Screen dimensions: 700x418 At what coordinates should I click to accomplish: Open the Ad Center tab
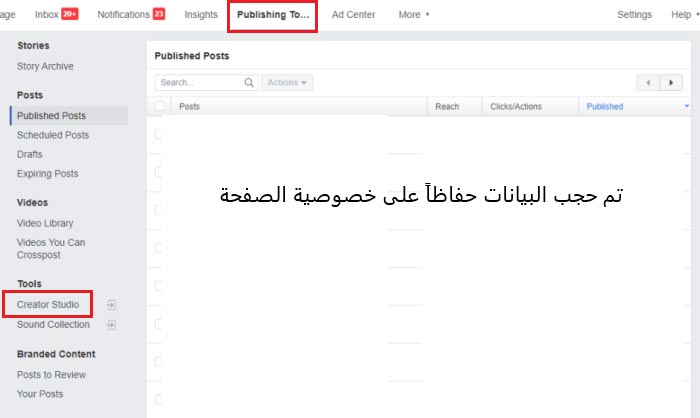[353, 15]
